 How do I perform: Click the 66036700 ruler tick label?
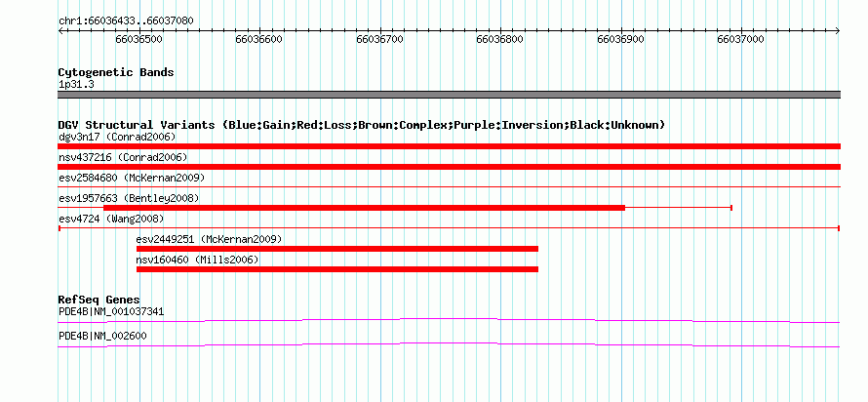click(379, 39)
